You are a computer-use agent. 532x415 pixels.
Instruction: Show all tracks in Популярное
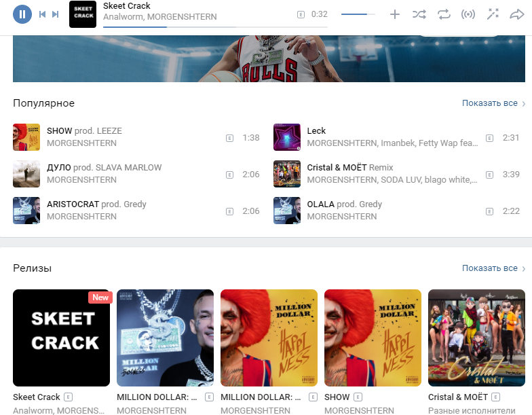click(x=490, y=103)
